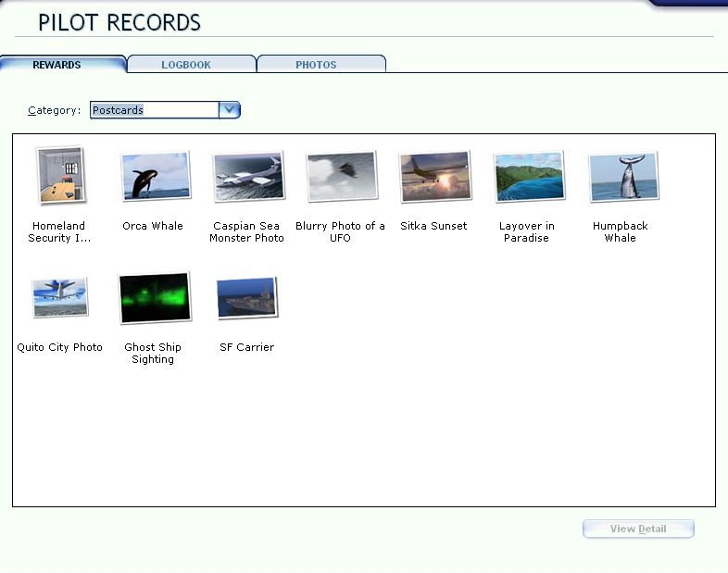Select the Humpback Whale postcard image
Viewport: 728px width, 573px height.
tap(623, 177)
